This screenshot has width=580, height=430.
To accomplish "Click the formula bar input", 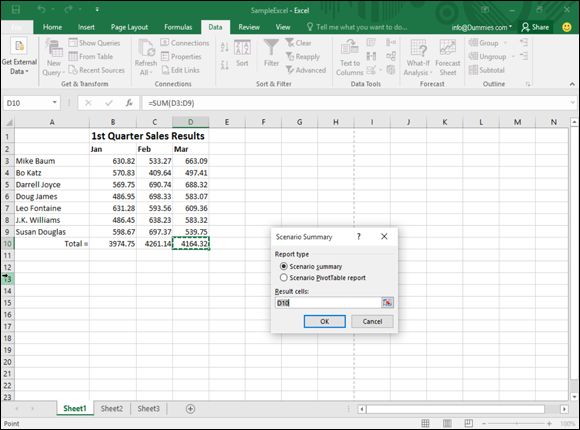I will coord(355,103).
